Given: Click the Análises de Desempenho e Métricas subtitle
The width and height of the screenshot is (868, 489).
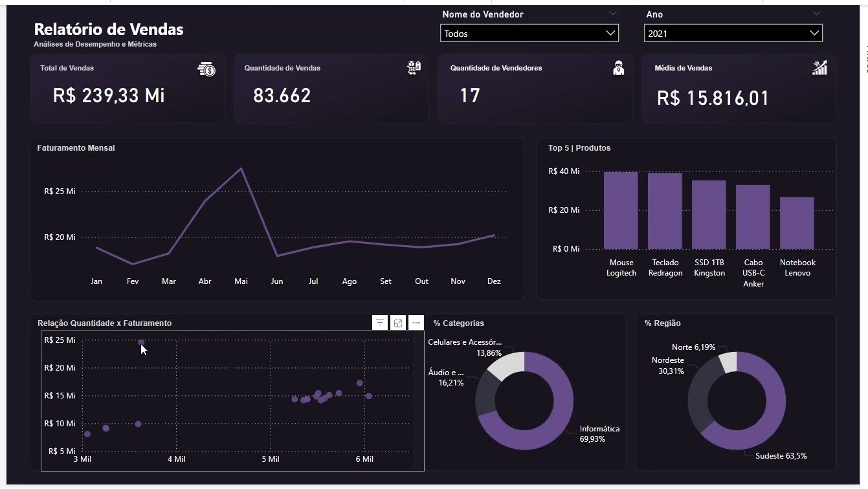Looking at the screenshot, I should [x=95, y=44].
